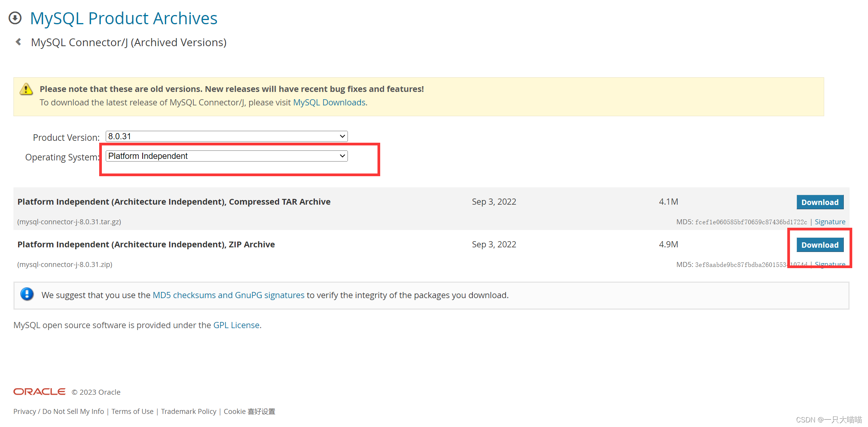
Task: Open the Product Version 8.0.31 dropdown
Action: click(x=226, y=136)
